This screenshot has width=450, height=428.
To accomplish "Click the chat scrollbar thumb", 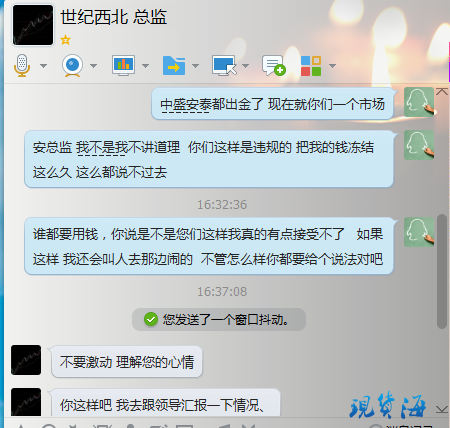I will (442, 271).
